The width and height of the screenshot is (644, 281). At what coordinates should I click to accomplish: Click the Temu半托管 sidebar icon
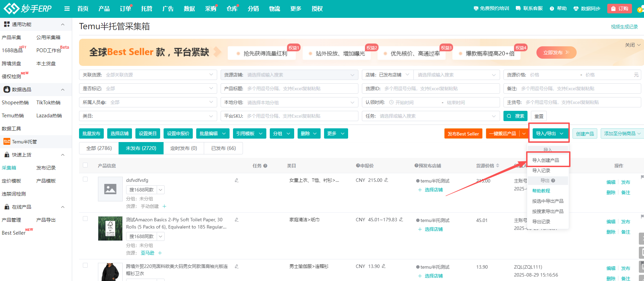click(x=7, y=141)
